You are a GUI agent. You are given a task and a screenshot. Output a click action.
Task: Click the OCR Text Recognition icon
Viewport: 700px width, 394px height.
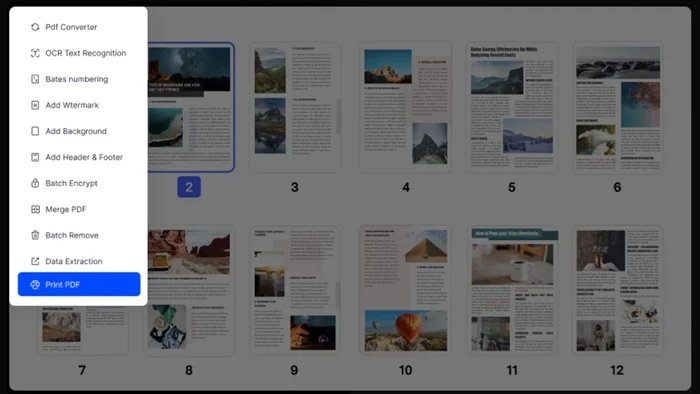[35, 53]
